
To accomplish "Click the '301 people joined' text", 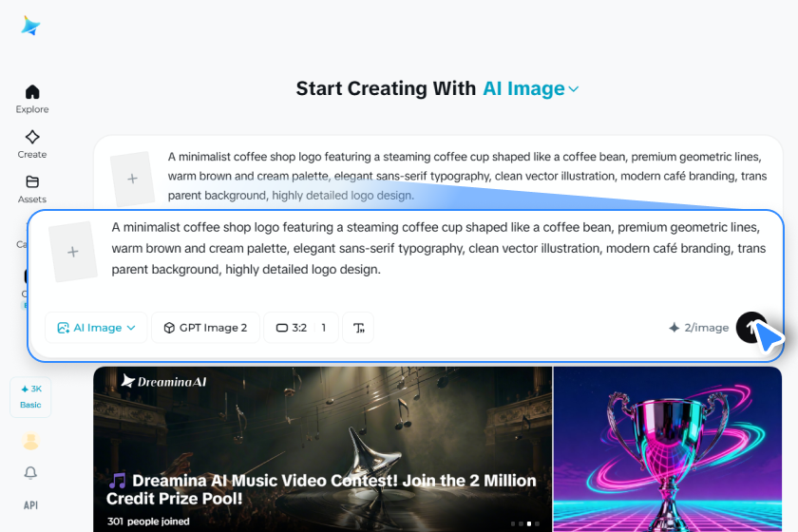I will point(148,522).
